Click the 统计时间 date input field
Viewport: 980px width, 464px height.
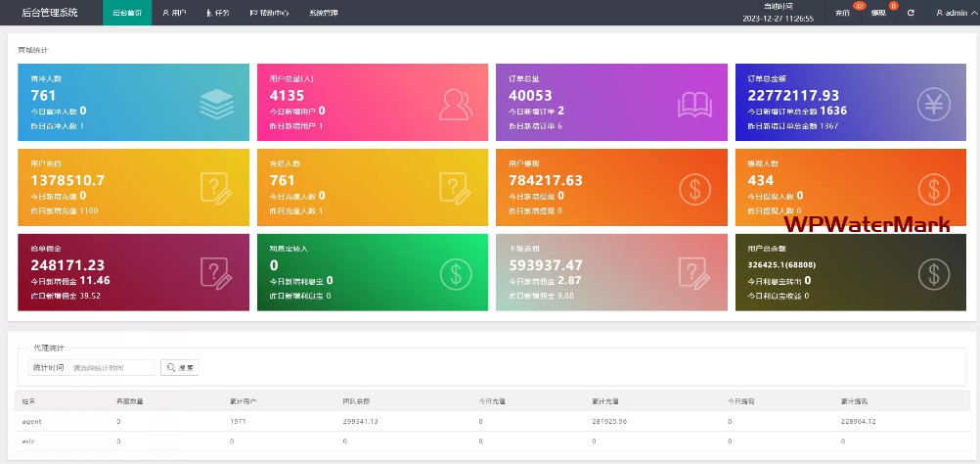point(112,368)
